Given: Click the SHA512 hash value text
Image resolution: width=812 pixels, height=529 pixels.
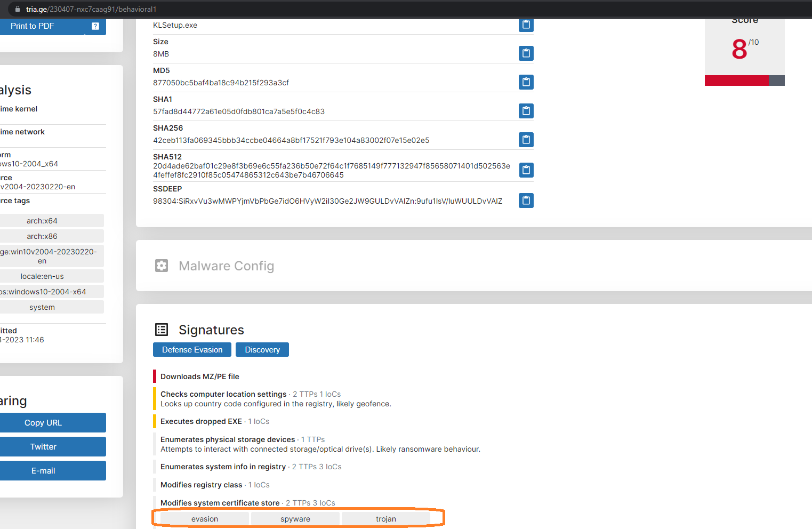Looking at the screenshot, I should coord(332,170).
